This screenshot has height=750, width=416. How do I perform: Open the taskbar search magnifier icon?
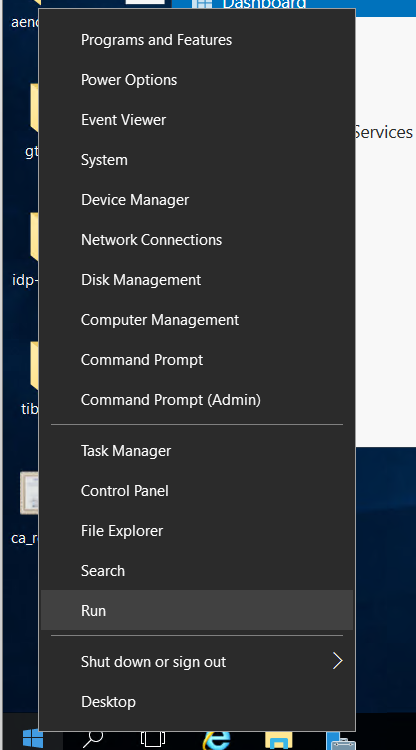click(92, 739)
